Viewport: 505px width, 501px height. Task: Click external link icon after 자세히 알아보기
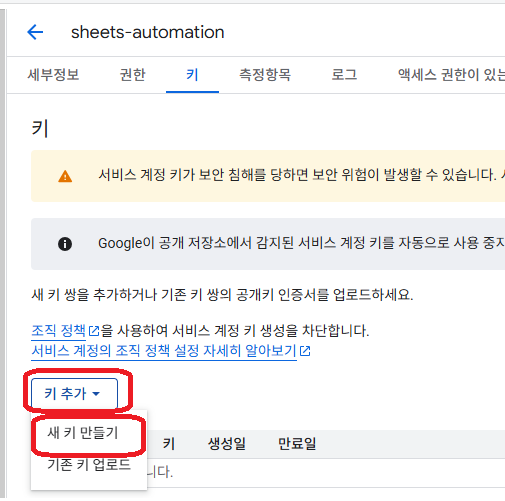point(305,351)
